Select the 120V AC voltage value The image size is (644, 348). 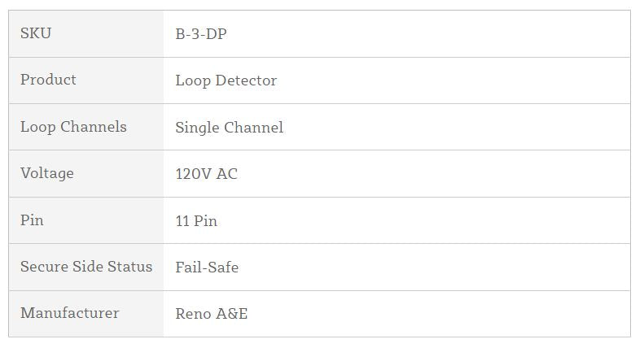[x=207, y=174]
